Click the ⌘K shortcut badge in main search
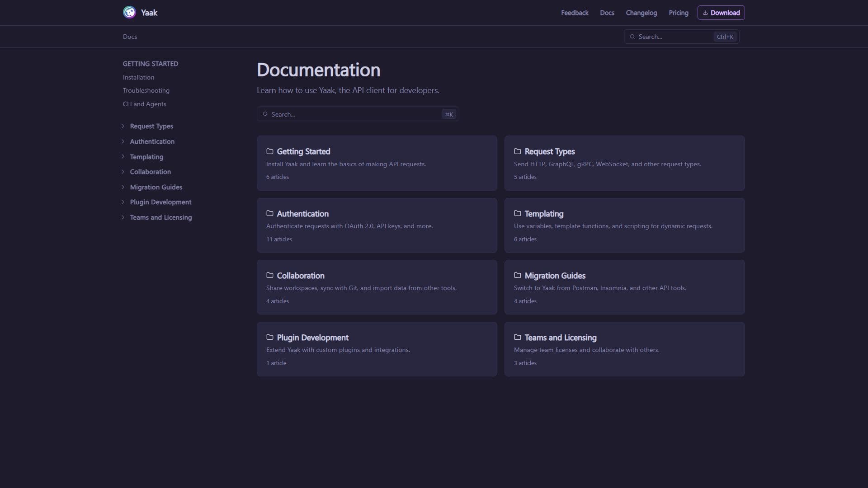The height and width of the screenshot is (488, 868). pos(449,114)
